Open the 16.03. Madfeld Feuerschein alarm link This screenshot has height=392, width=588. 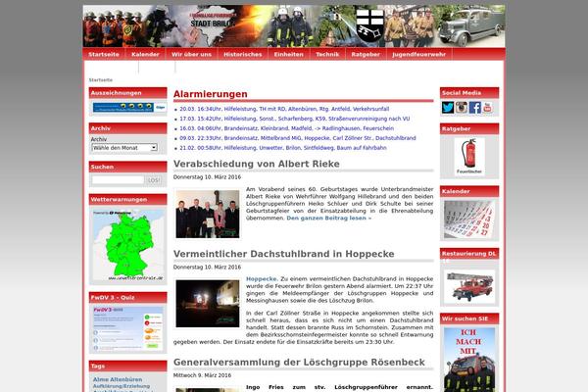[x=287, y=128]
